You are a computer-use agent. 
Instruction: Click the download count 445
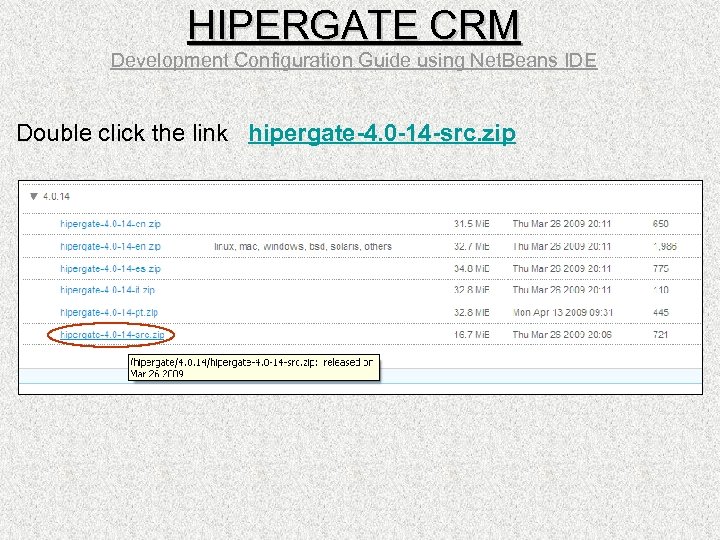pyautogui.click(x=660, y=313)
